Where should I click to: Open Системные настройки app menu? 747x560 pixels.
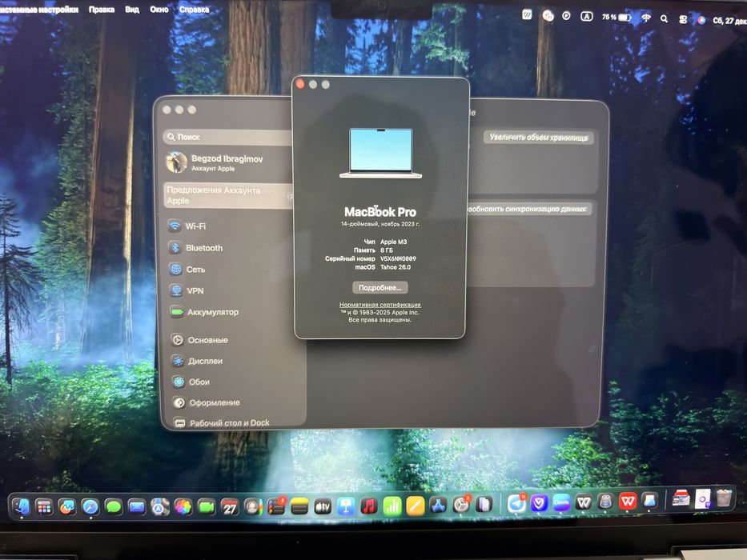point(39,10)
